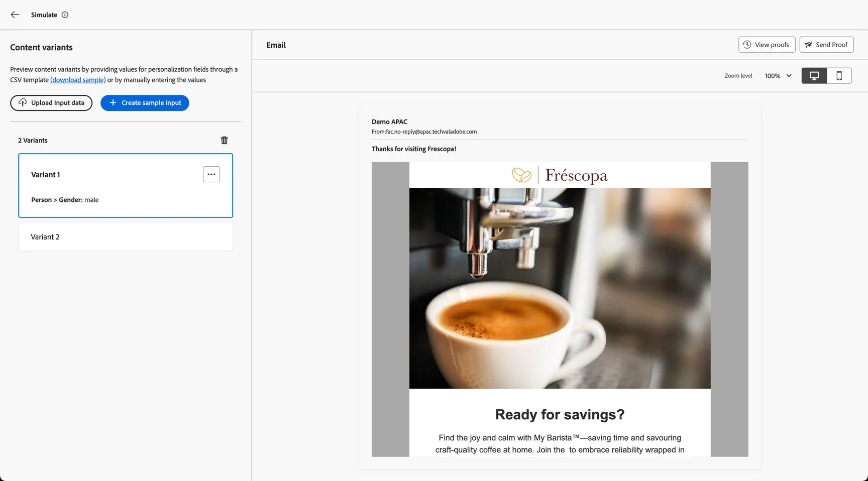Select the Variant 1 card title
Image resolution: width=868 pixels, height=481 pixels.
coord(46,175)
